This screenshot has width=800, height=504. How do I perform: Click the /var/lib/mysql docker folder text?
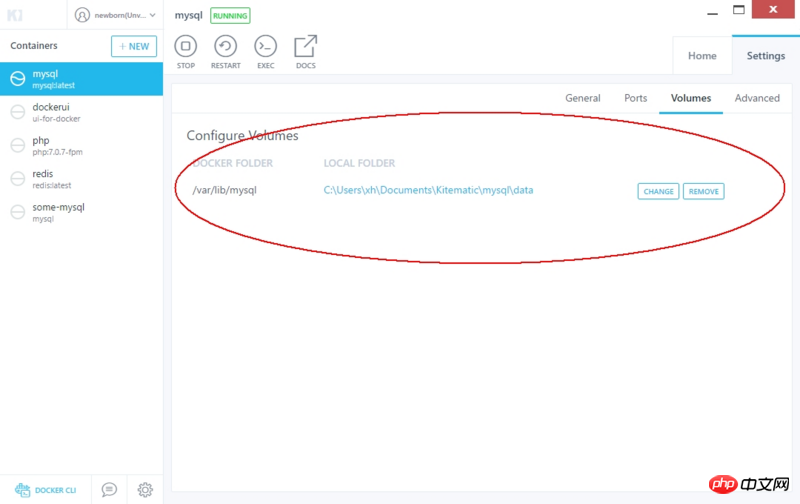(x=224, y=190)
